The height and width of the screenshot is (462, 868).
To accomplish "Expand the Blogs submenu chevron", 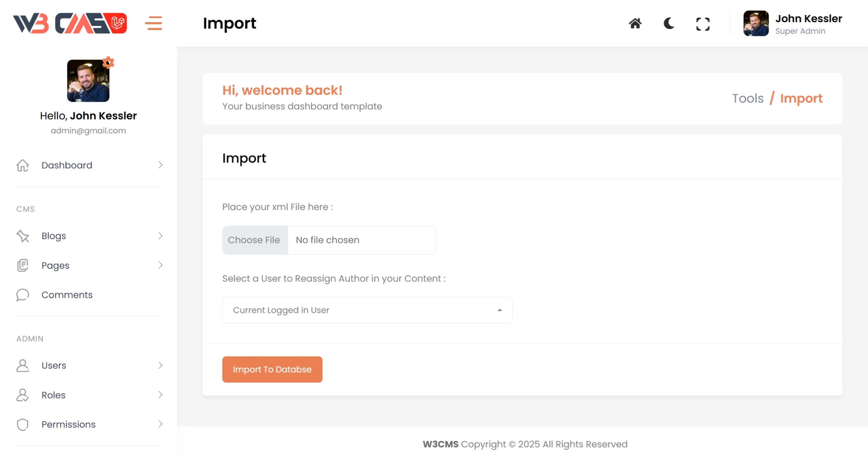I will click(x=160, y=236).
